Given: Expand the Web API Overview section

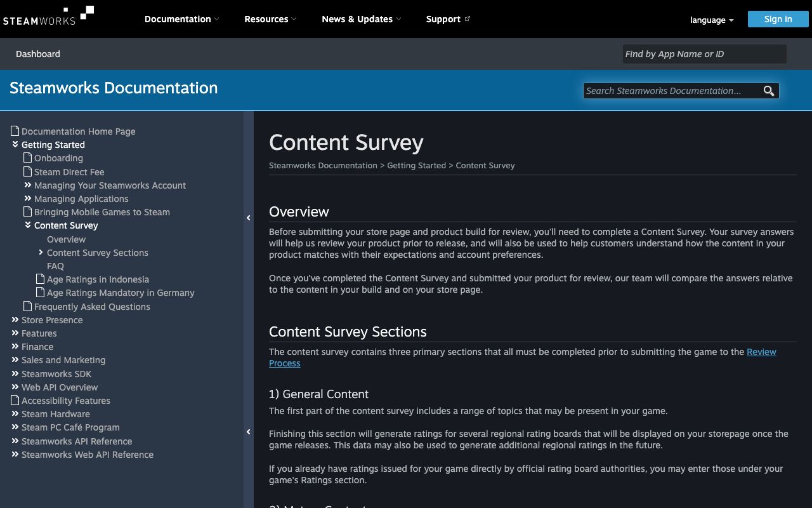Looking at the screenshot, I should click(15, 387).
